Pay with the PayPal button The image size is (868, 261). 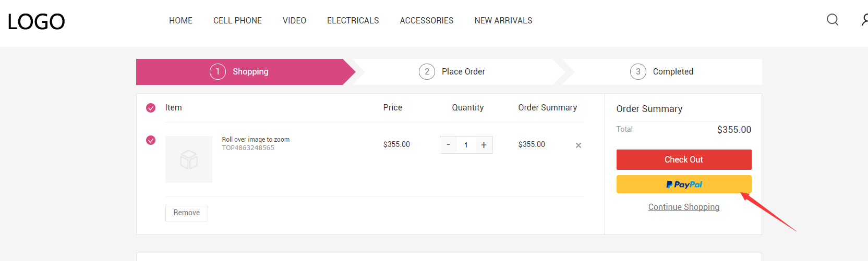pyautogui.click(x=684, y=184)
